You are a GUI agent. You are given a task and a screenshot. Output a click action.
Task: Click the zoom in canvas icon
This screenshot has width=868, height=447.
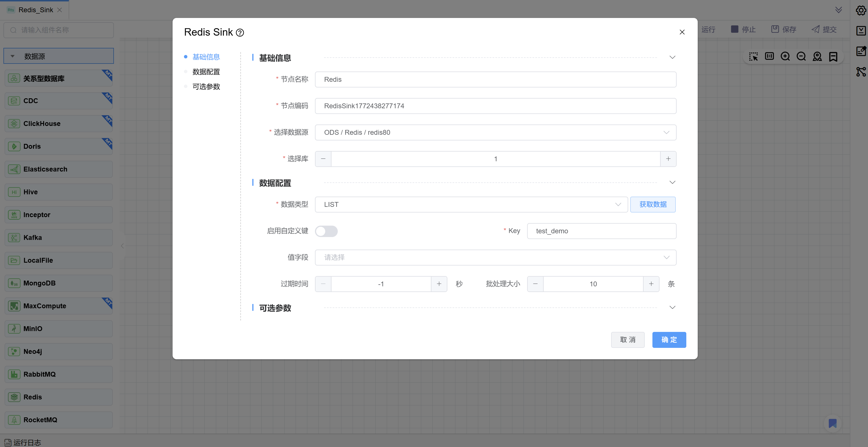(x=785, y=56)
